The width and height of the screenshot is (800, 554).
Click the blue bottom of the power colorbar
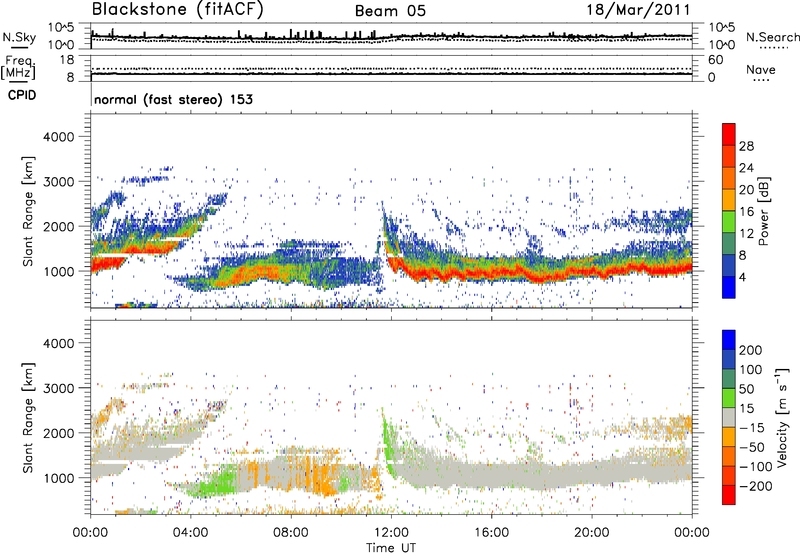[x=729, y=287]
